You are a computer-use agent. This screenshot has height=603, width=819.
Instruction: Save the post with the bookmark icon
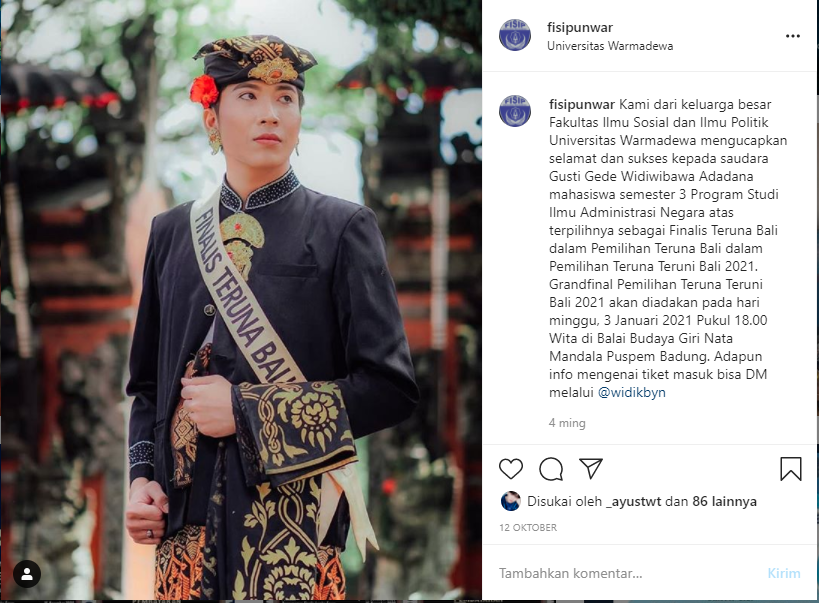791,468
